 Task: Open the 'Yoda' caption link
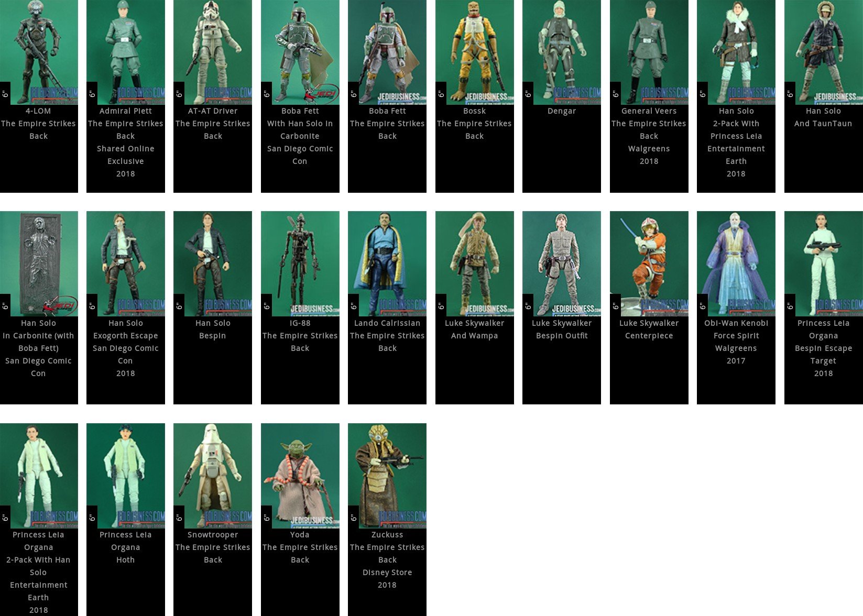click(x=300, y=535)
